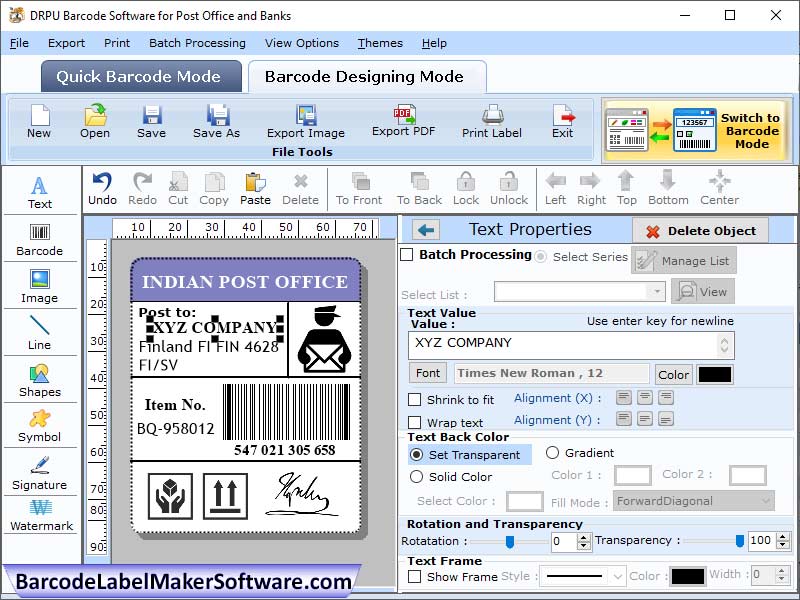Click the Delete Object button

point(701,231)
